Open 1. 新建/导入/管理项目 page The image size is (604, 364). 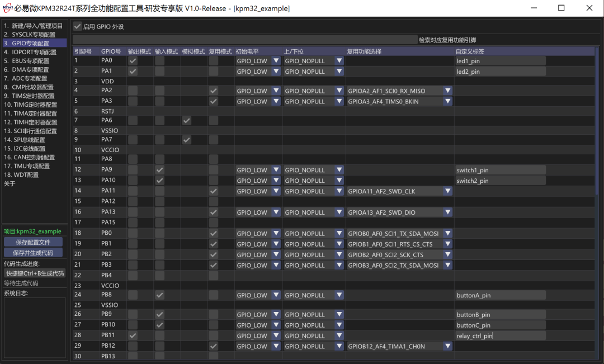34,26
